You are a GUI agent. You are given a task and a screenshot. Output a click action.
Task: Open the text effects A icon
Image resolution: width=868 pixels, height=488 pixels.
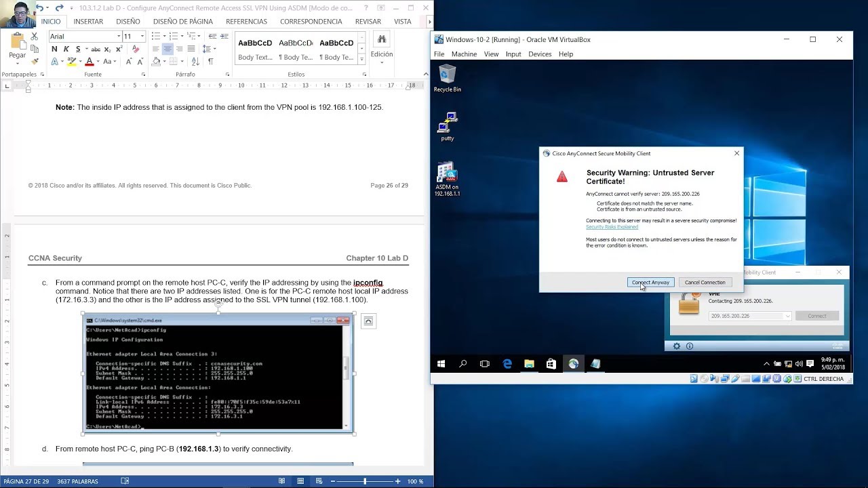click(54, 62)
